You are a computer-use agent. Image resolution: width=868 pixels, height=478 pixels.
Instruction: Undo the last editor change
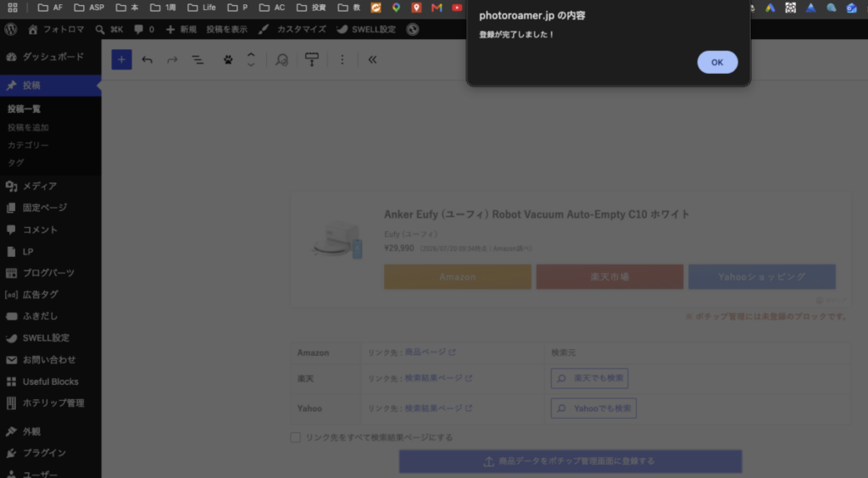147,59
